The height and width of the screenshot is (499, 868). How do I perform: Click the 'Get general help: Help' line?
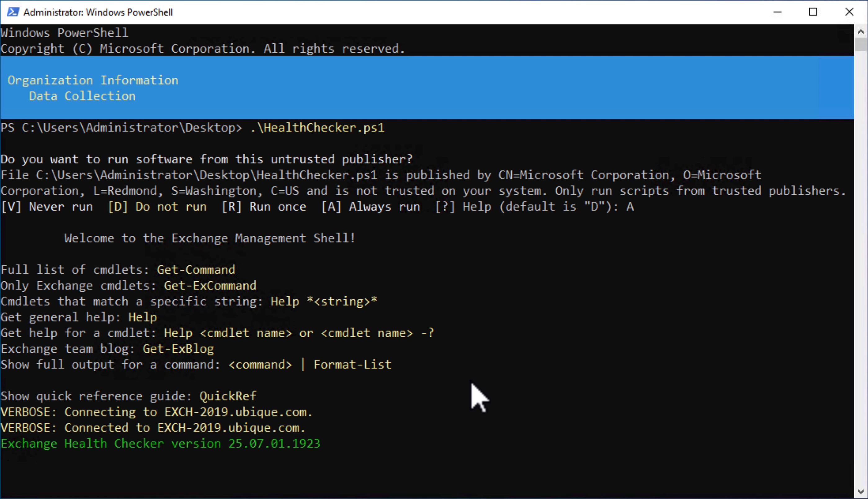[x=79, y=317]
